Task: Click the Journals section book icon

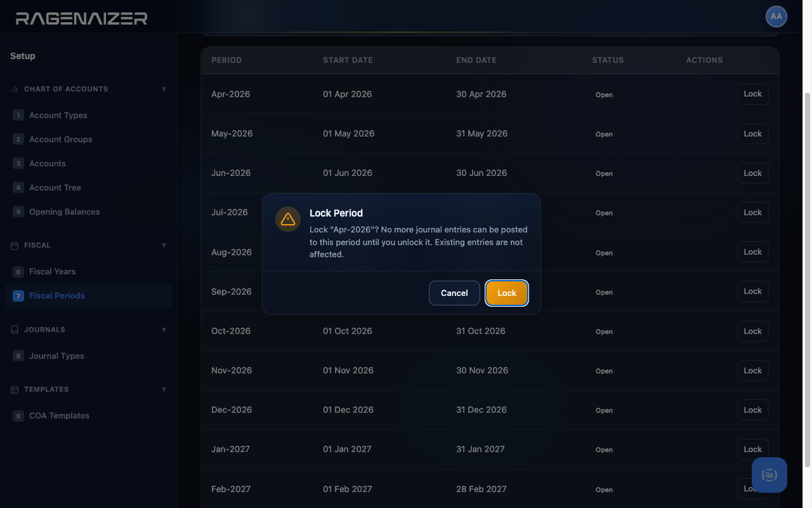Action: (15, 330)
